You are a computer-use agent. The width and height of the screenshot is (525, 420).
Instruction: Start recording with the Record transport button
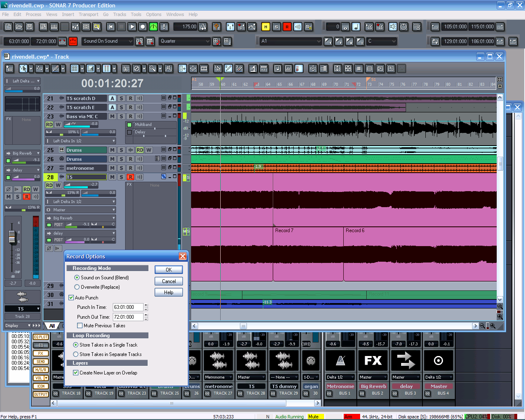tap(143, 27)
